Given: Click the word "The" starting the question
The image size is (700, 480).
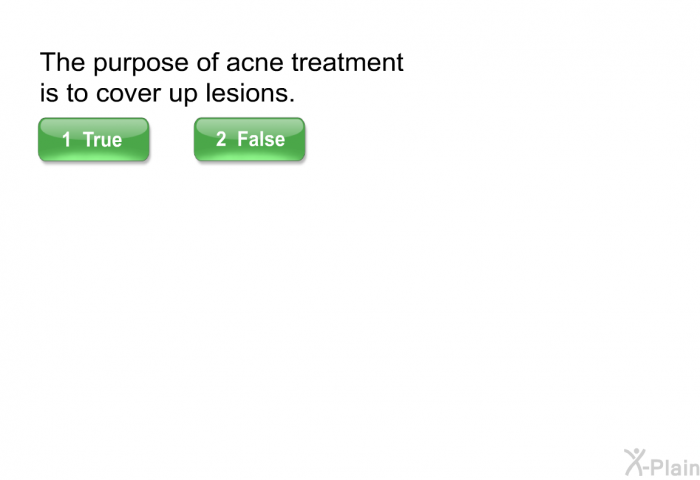Looking at the screenshot, I should coord(62,62).
